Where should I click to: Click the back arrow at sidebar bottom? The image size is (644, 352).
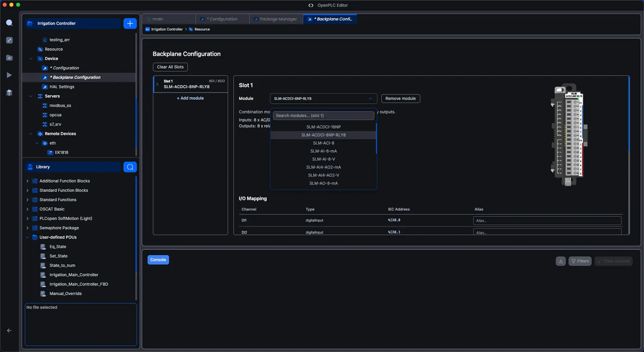tap(9, 331)
